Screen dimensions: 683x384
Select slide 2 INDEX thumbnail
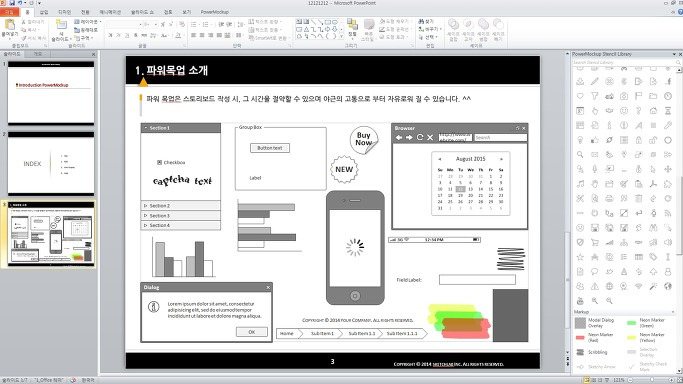[51, 164]
